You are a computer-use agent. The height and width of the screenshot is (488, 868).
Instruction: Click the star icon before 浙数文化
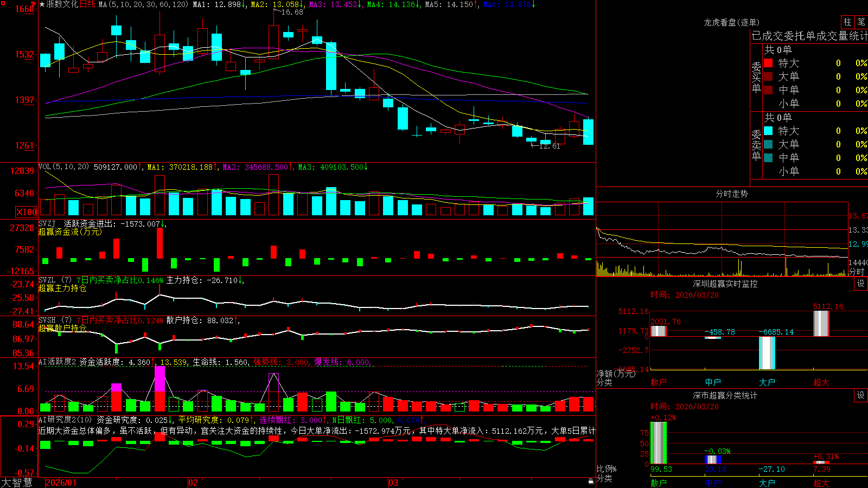coord(42,4)
